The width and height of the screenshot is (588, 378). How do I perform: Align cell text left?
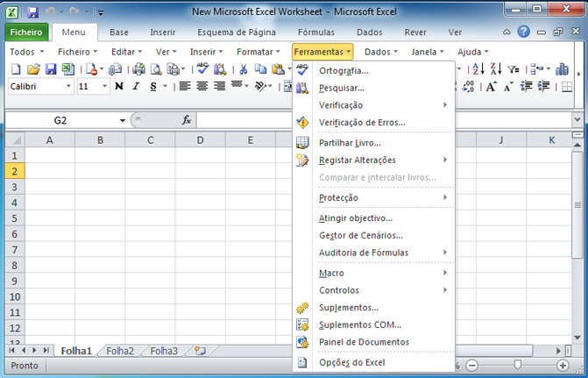click(185, 86)
